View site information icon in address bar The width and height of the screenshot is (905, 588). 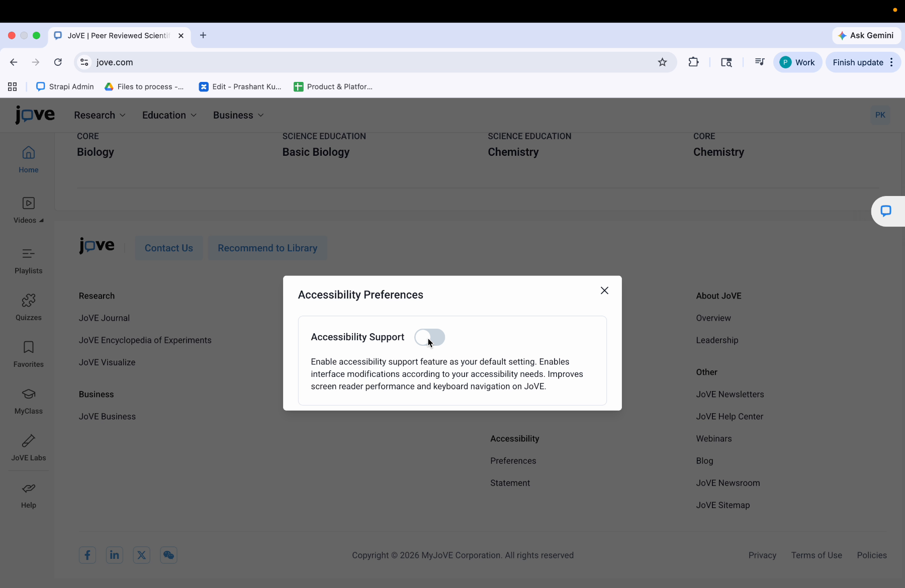(84, 62)
